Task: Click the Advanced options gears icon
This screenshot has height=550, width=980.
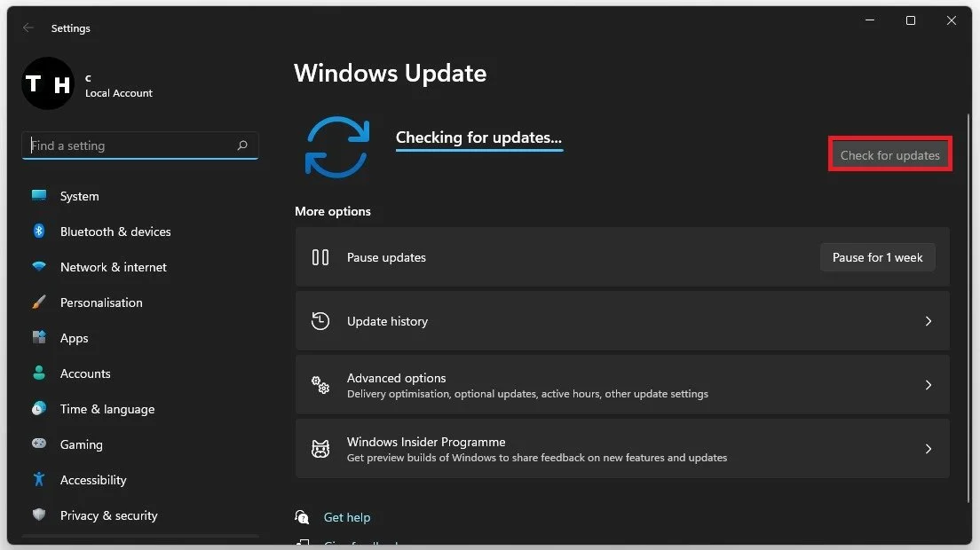Action: (320, 385)
